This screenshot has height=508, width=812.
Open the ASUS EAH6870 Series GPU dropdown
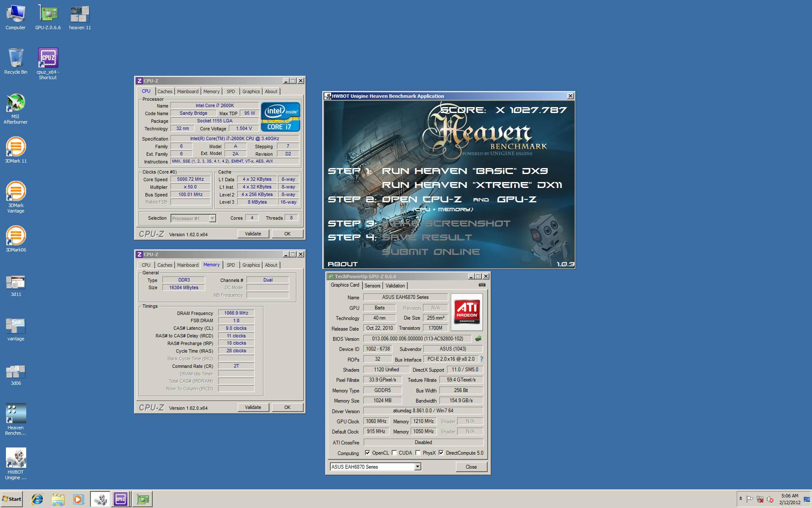click(417, 467)
